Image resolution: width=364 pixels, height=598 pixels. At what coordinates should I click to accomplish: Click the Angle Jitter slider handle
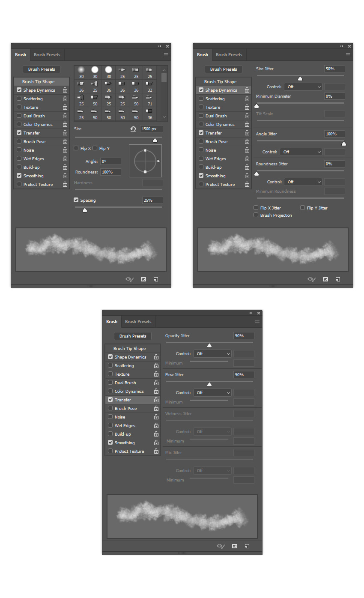point(343,144)
